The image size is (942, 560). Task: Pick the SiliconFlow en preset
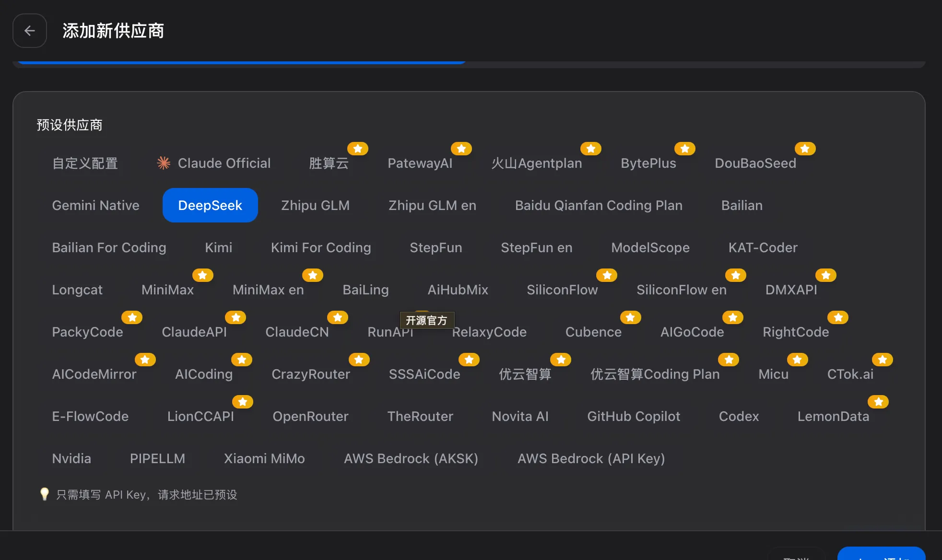[682, 290]
